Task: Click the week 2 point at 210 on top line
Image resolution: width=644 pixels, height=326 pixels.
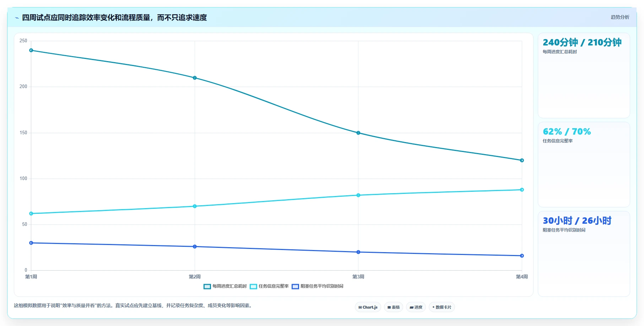Action: point(195,78)
